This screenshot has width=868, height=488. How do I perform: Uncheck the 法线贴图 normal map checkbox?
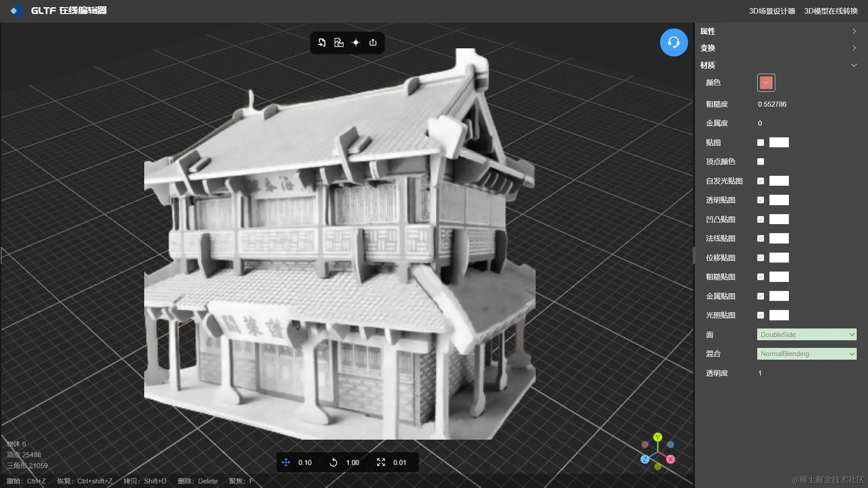click(x=760, y=239)
